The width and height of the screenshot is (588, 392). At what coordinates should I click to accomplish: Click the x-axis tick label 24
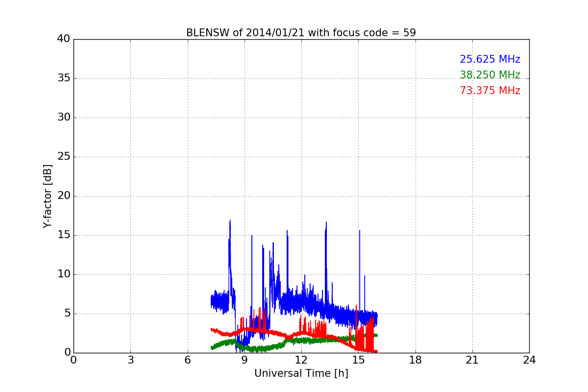529,360
